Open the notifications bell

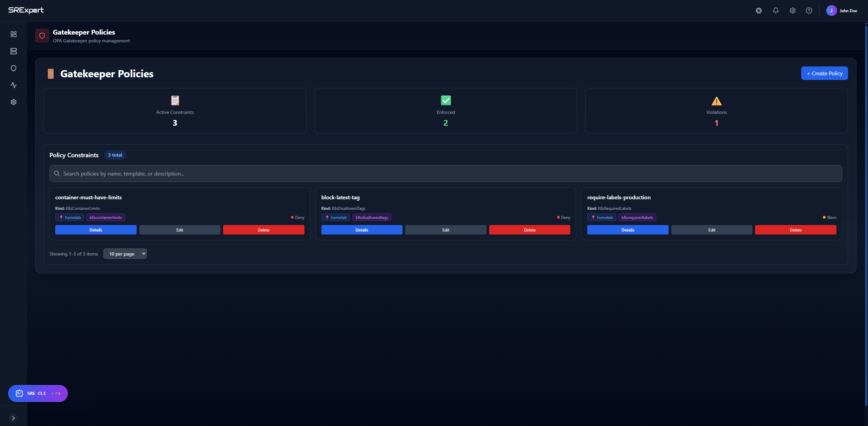[x=776, y=11]
